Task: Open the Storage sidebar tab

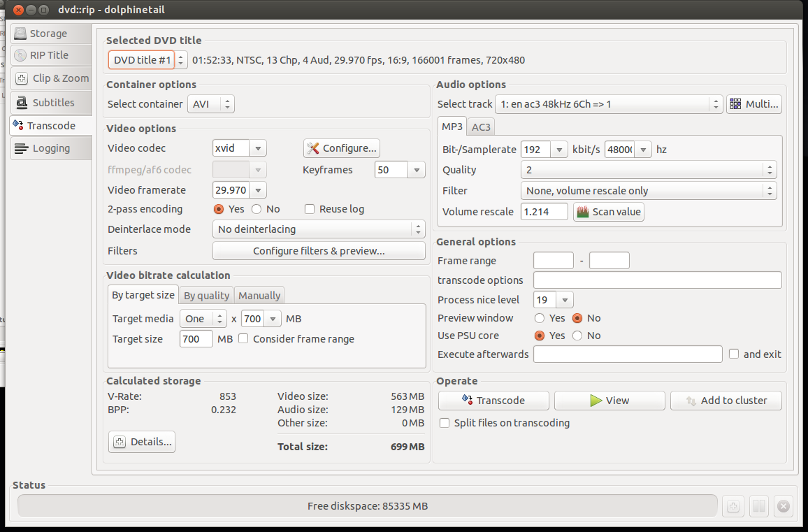Action: pyautogui.click(x=50, y=34)
